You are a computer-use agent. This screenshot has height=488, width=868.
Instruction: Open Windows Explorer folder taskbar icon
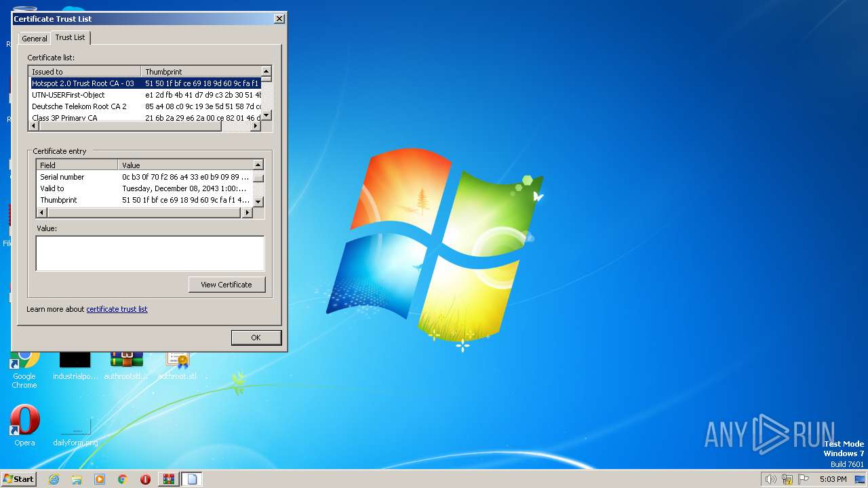77,479
